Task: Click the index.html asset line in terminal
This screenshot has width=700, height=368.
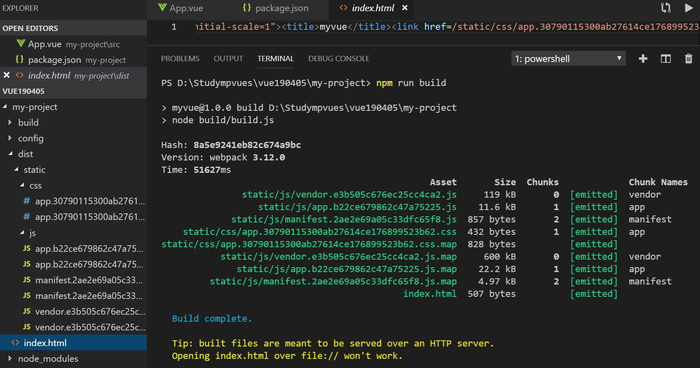Action: pyautogui.click(x=430, y=294)
